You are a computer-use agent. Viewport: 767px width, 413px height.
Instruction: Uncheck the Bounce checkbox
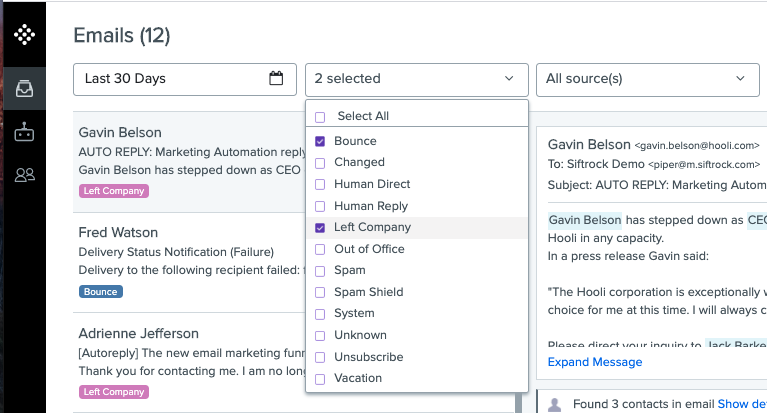(x=320, y=141)
